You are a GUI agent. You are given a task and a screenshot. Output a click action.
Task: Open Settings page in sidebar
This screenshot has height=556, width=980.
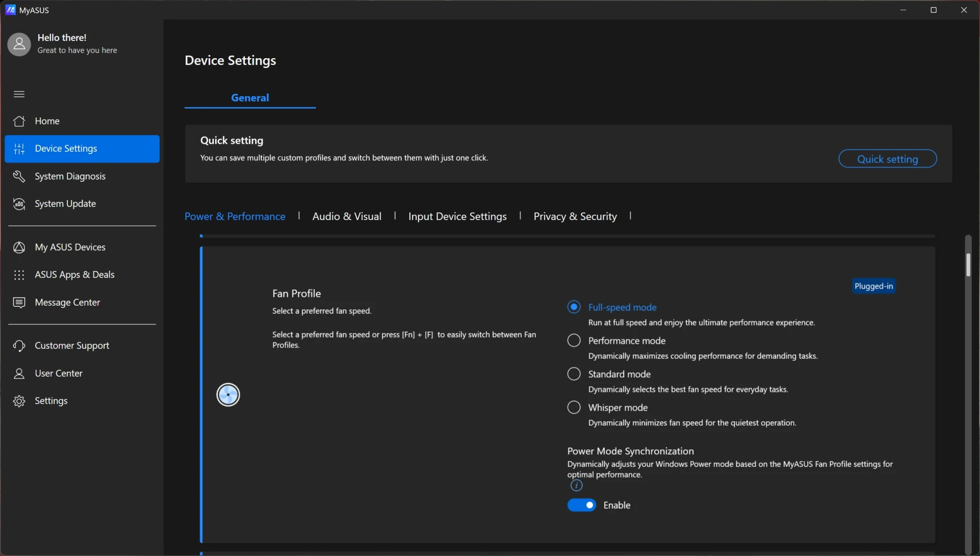tap(82, 401)
